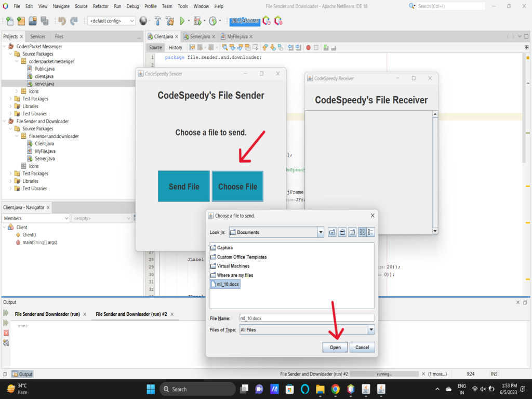Open the Tools menu
532x399 pixels.
(x=182, y=6)
